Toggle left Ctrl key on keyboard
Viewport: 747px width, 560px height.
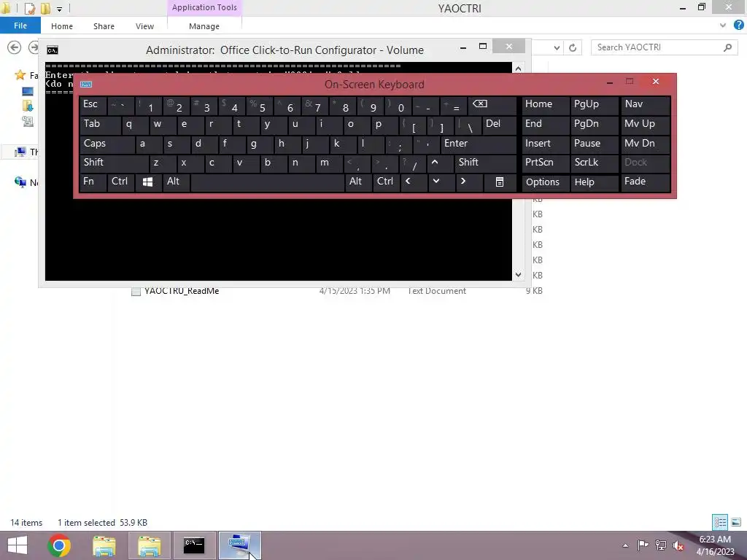point(120,182)
